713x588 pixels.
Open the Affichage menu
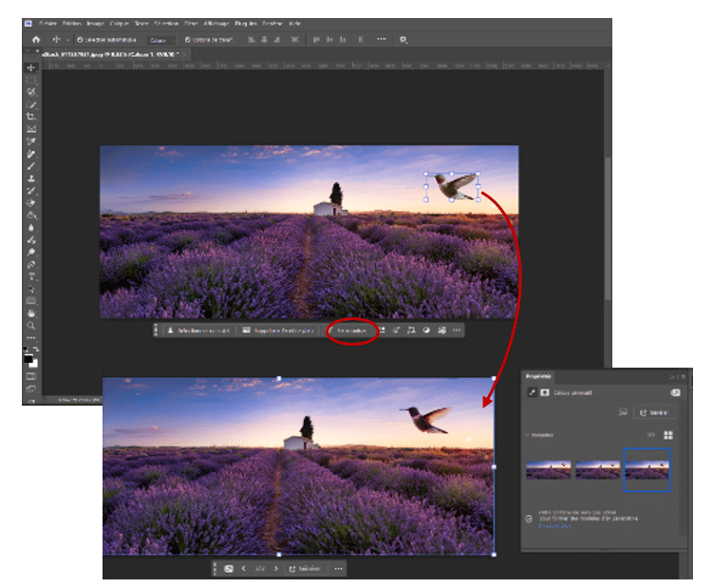[216, 23]
